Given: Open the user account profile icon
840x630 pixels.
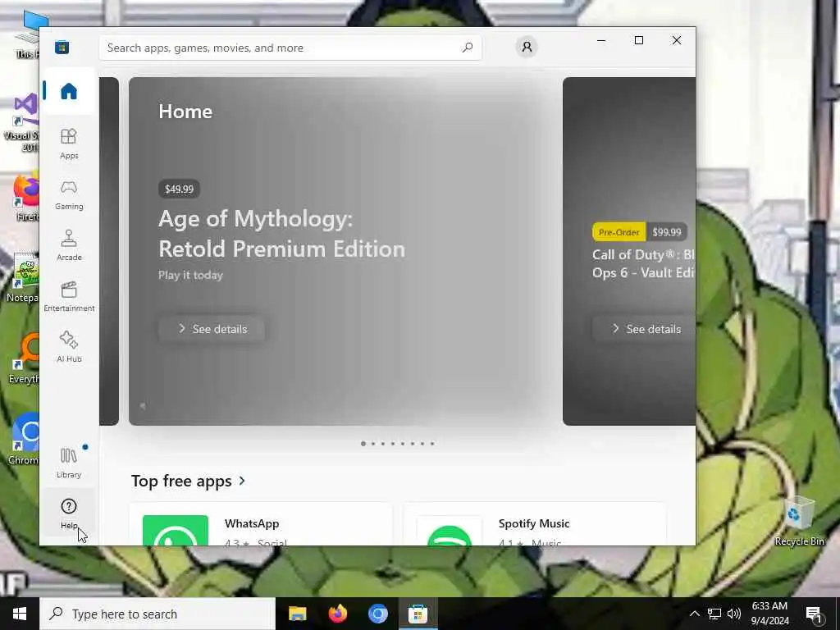Looking at the screenshot, I should [527, 47].
